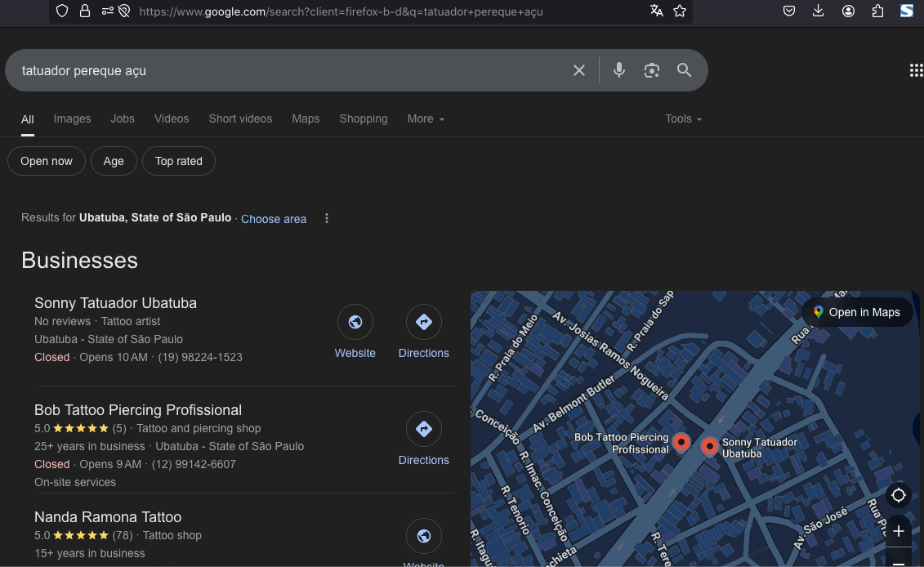Bookmark this page with the star icon
The image size is (924, 567).
coord(680,11)
